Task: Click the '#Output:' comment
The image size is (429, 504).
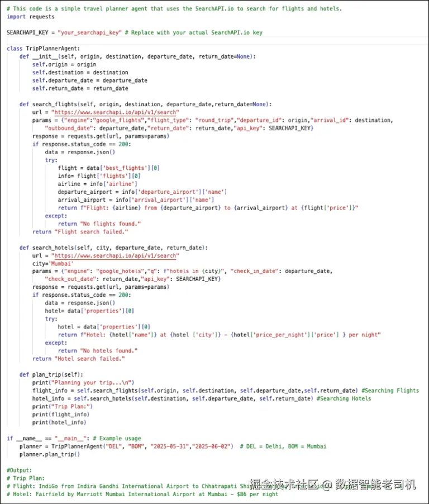Action: [x=20, y=470]
